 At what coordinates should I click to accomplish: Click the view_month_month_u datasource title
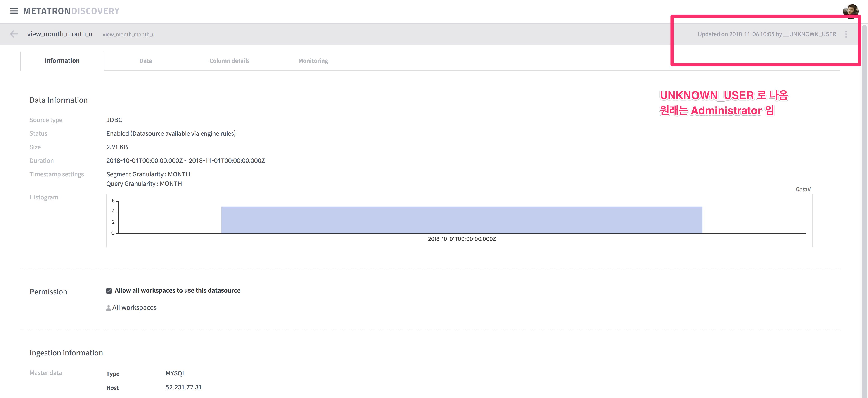pos(60,34)
